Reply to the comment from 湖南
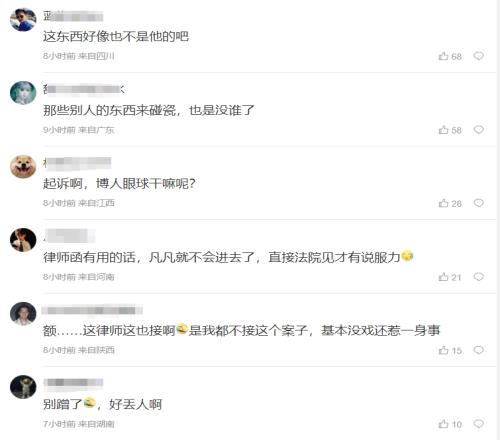Viewport: 500px width, 440px height. pyautogui.click(x=479, y=424)
